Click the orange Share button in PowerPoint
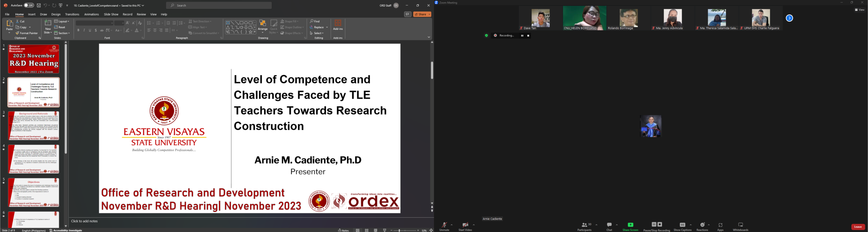The width and height of the screenshot is (868, 232). tap(422, 14)
